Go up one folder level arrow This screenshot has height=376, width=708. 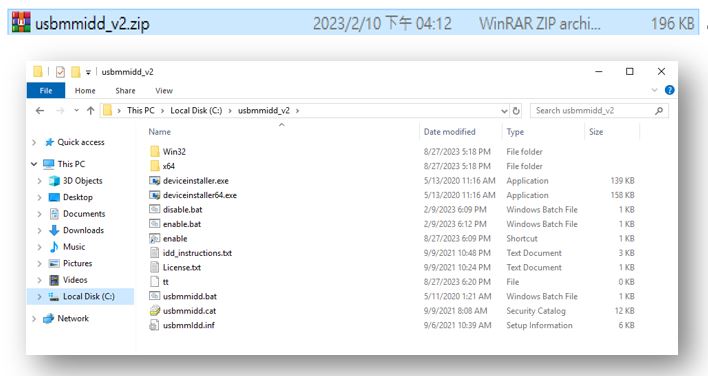pos(90,111)
